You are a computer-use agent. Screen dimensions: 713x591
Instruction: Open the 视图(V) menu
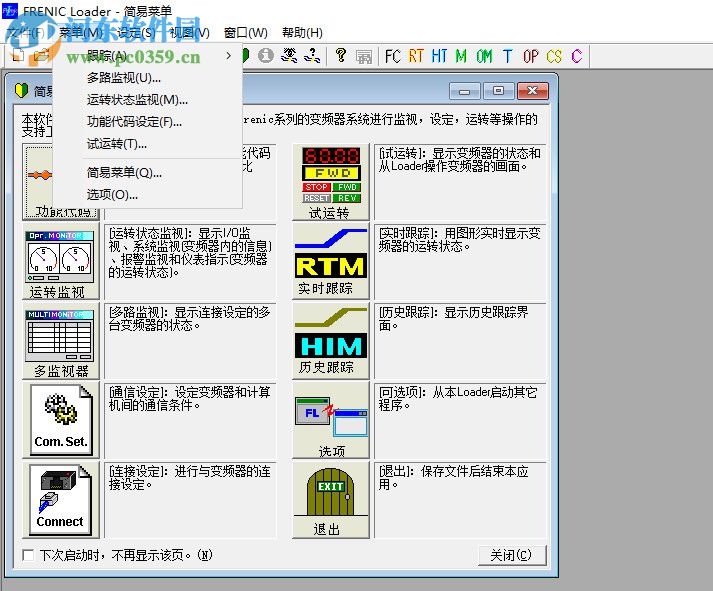click(189, 33)
